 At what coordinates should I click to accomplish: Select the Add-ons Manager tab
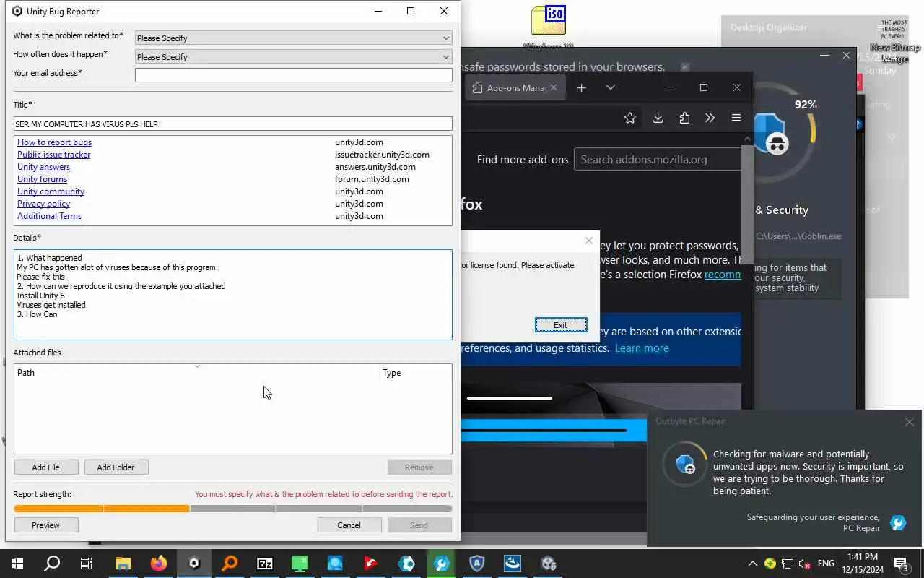(x=515, y=87)
